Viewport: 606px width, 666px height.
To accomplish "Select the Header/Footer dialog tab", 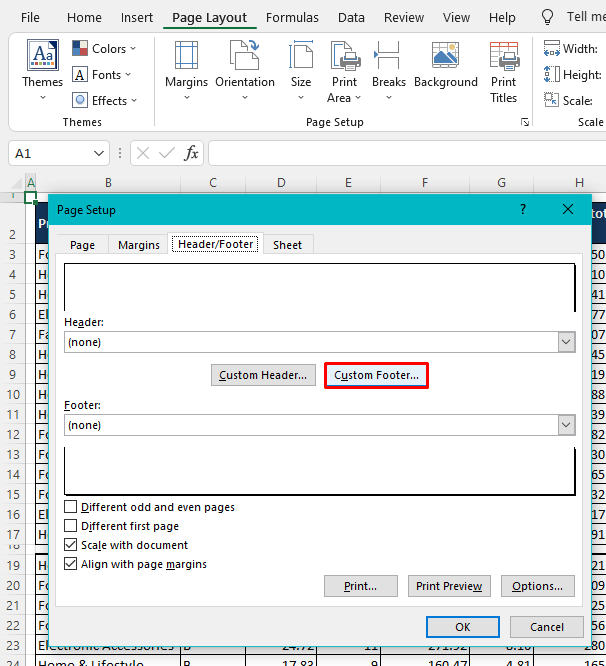I will tap(215, 244).
